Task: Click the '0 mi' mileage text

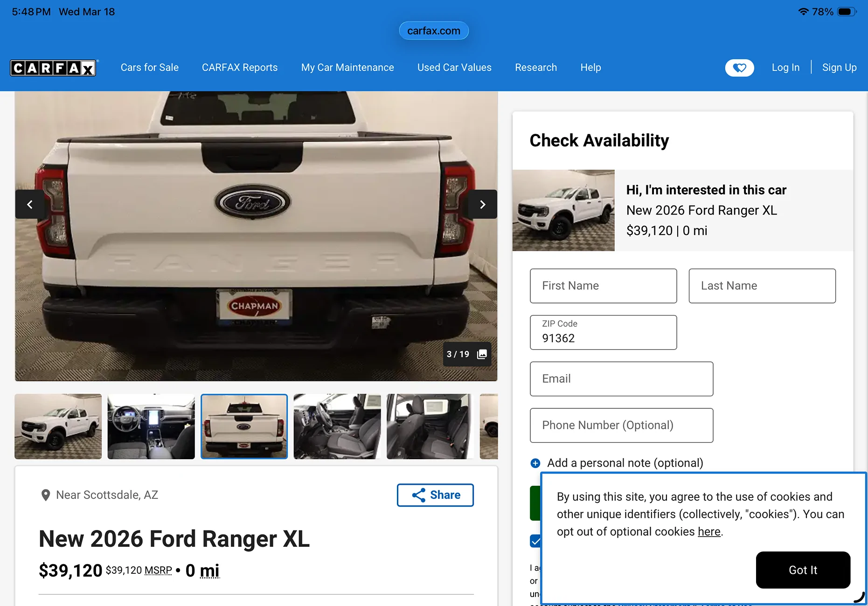Action: [x=202, y=571]
